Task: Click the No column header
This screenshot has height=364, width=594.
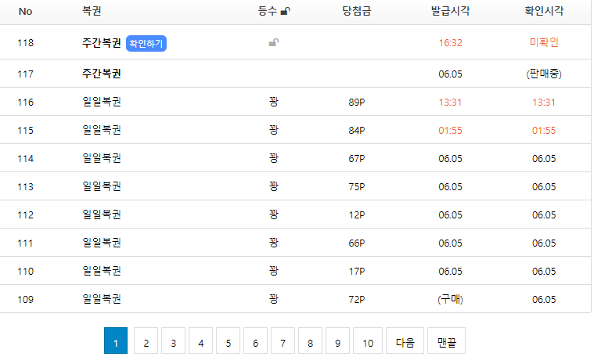Action: (25, 12)
